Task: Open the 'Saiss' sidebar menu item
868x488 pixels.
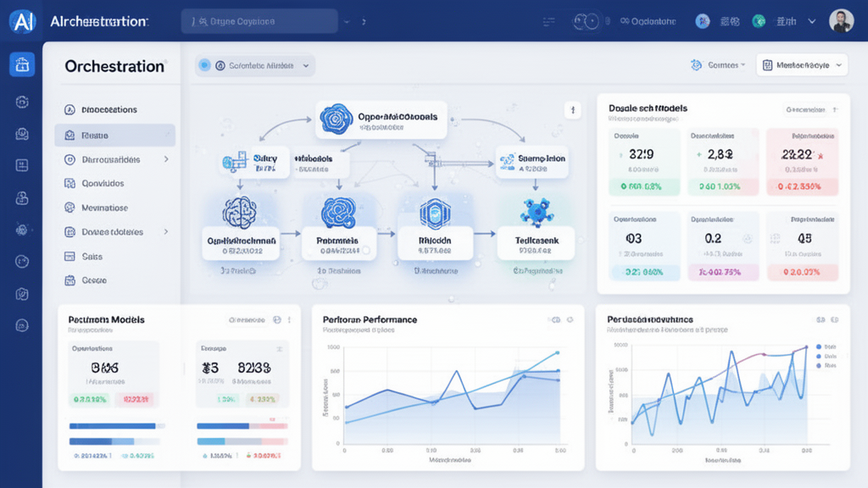Action: click(115, 256)
